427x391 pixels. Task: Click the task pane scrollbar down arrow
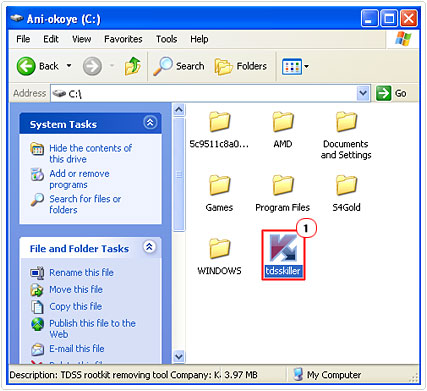(179, 356)
